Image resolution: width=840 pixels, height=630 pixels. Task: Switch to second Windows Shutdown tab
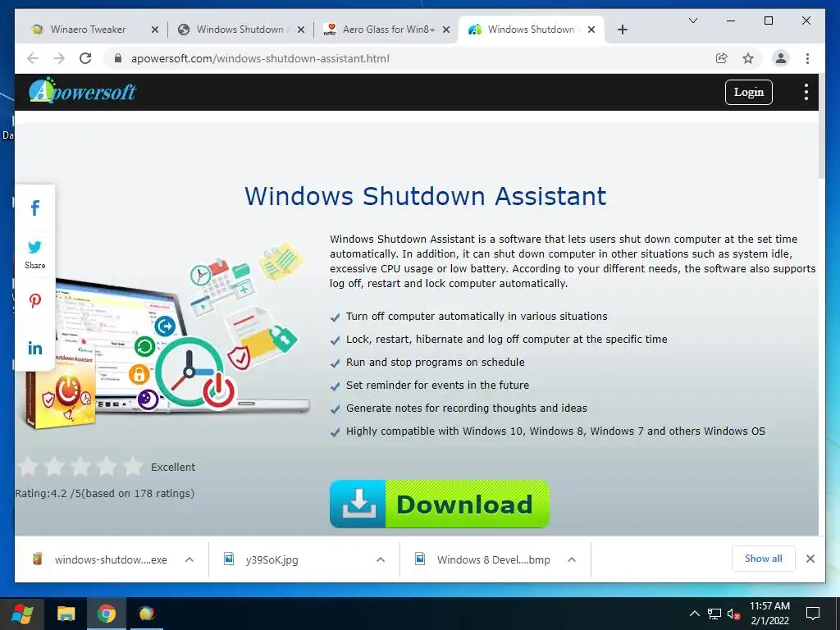[240, 30]
